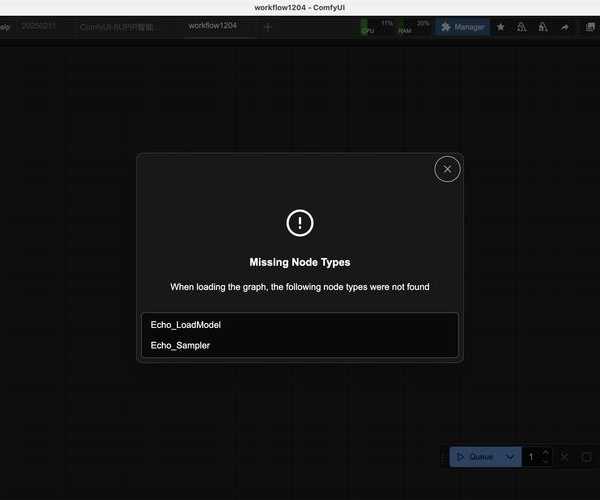
Task: Decrease the queue batch count stepper
Action: click(x=545, y=462)
